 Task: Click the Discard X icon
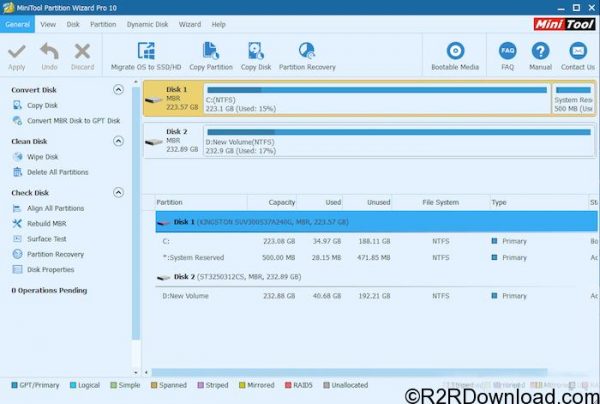(82, 51)
